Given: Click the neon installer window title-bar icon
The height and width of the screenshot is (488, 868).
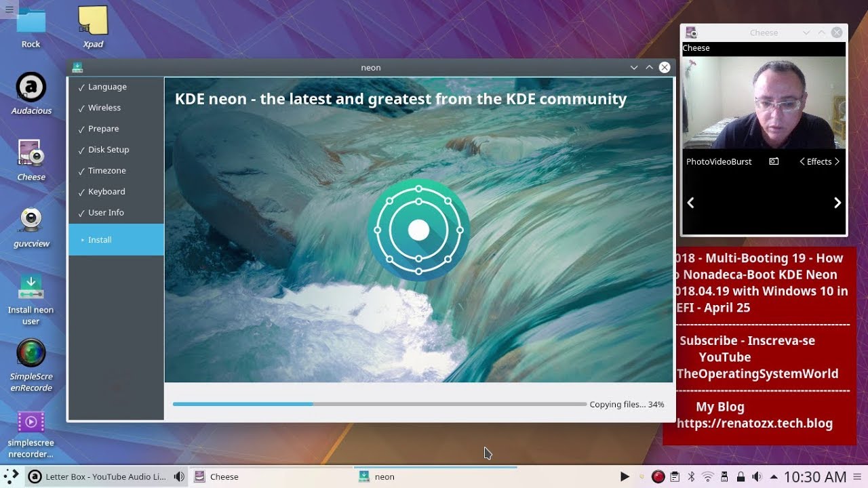Looking at the screenshot, I should click(77, 67).
